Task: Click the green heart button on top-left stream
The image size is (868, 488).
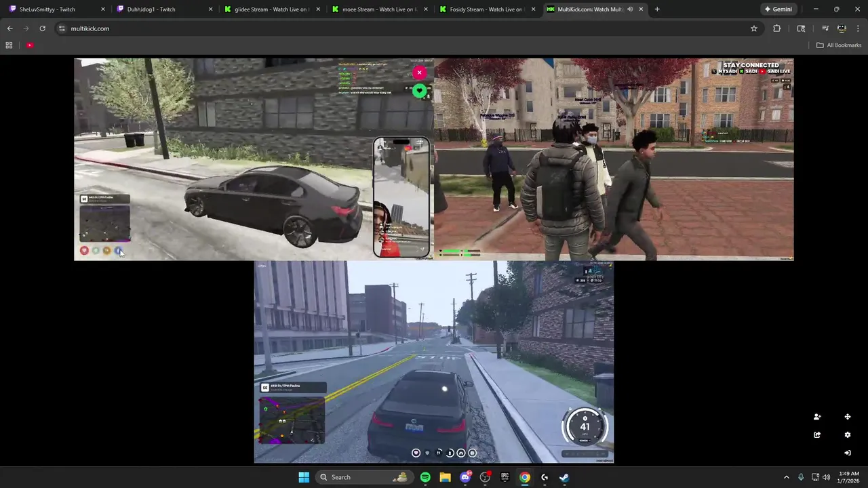Action: pyautogui.click(x=419, y=91)
